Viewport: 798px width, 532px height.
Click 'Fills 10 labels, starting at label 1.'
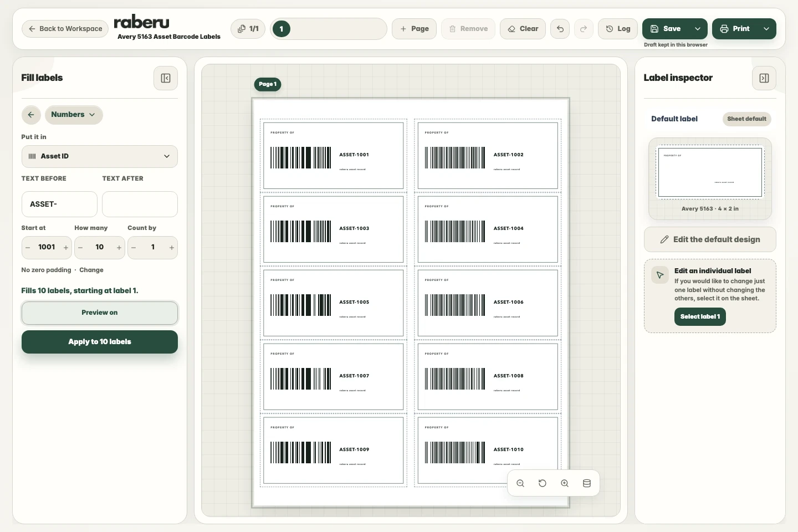[80, 290]
